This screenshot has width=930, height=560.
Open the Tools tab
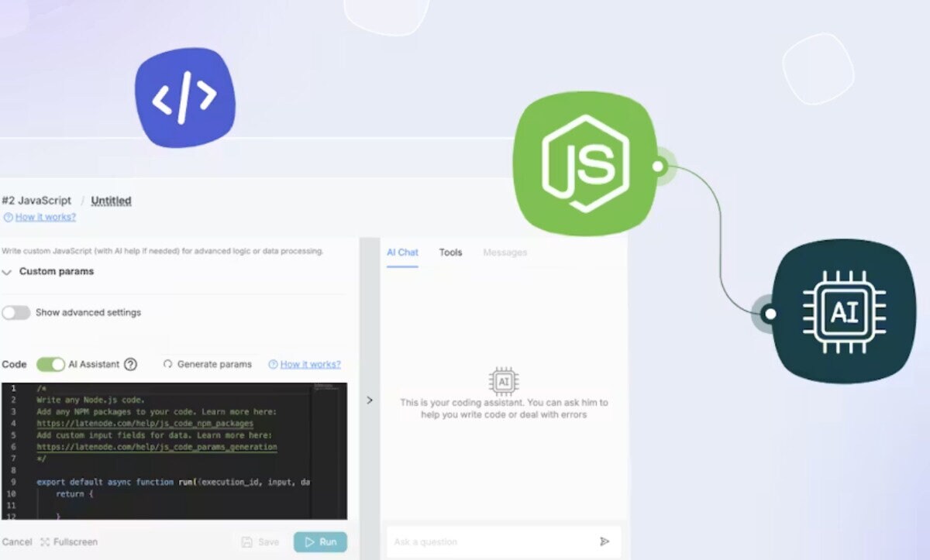(450, 253)
